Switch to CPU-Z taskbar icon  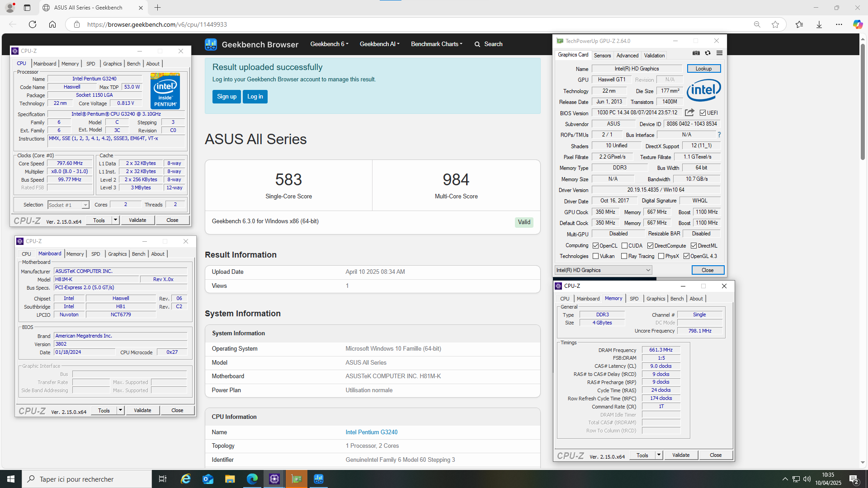click(x=274, y=479)
